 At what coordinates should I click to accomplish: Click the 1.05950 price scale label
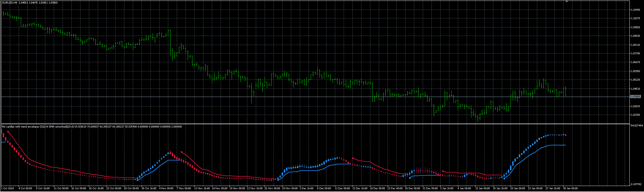pos(636,71)
